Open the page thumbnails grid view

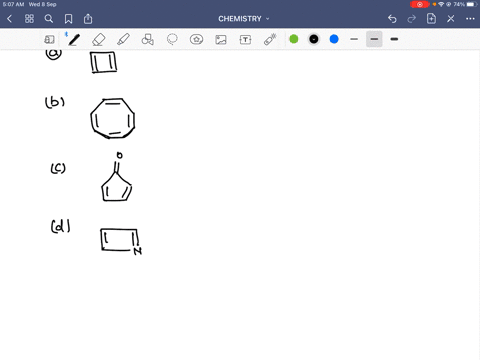click(x=29, y=19)
